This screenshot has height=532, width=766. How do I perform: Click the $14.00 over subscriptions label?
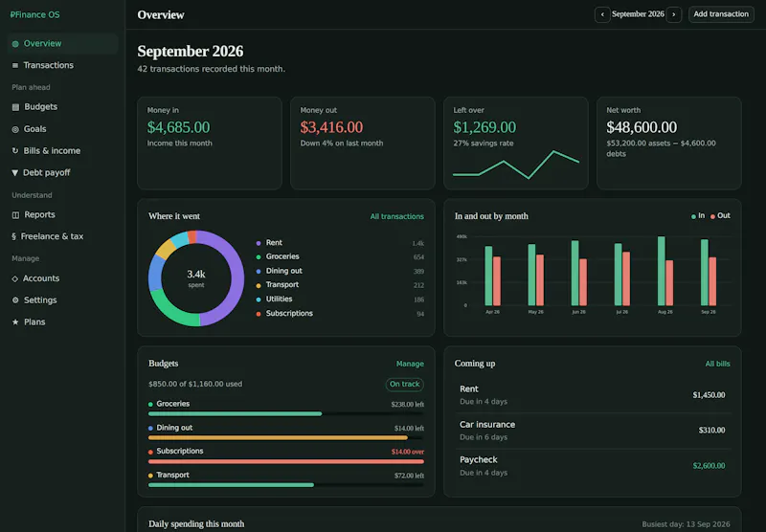408,452
